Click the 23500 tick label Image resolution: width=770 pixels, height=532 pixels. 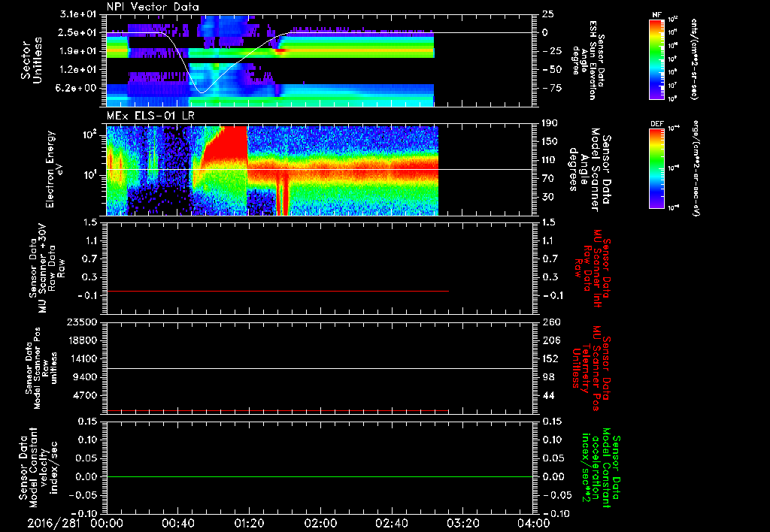click(81, 322)
